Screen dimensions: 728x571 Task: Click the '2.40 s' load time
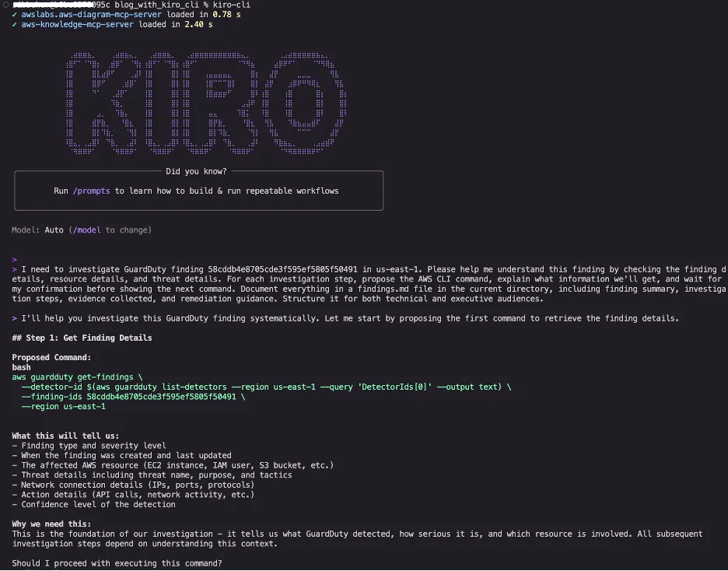click(198, 24)
